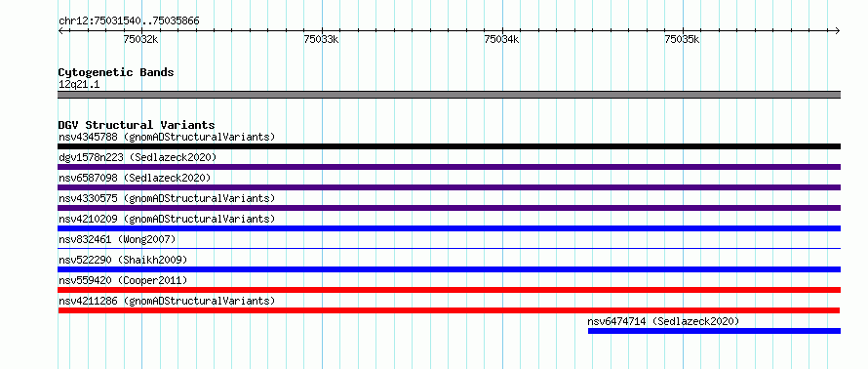Viewport: 868px width, 369px height.
Task: Select the red nsv559420 variant bar
Action: pos(450,290)
